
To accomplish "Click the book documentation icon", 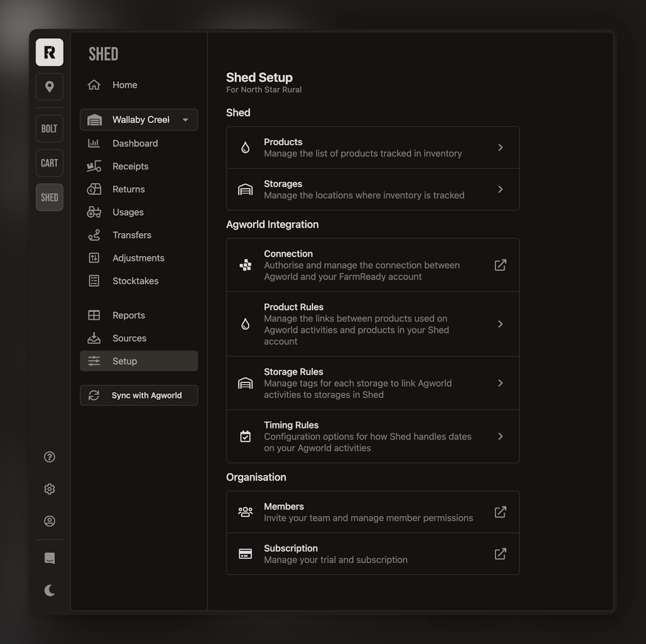I will tap(50, 558).
